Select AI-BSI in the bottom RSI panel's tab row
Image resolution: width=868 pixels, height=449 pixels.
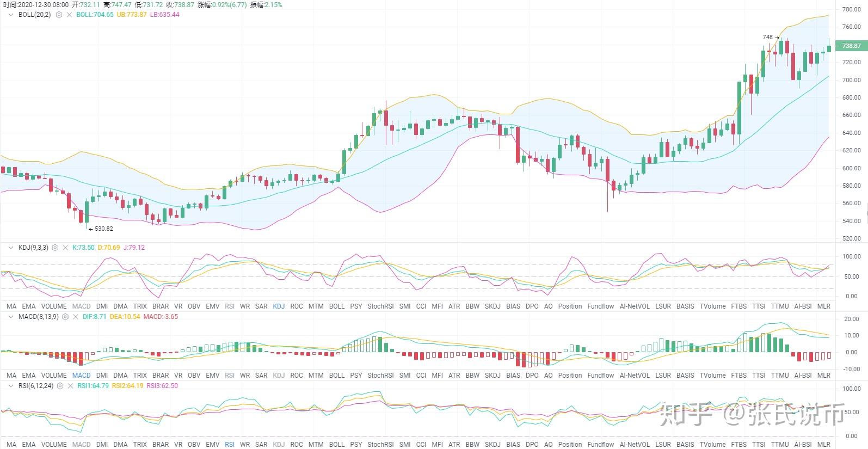click(x=803, y=445)
